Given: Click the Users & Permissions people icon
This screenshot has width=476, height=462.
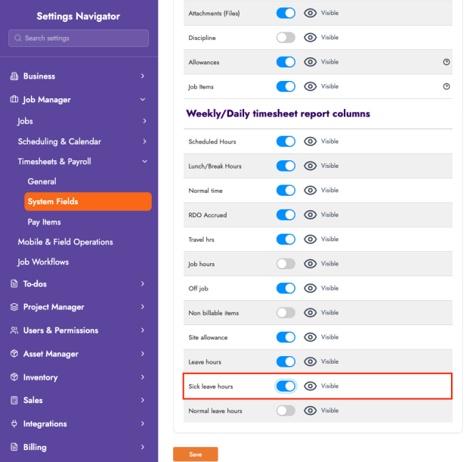Looking at the screenshot, I should [x=14, y=330].
